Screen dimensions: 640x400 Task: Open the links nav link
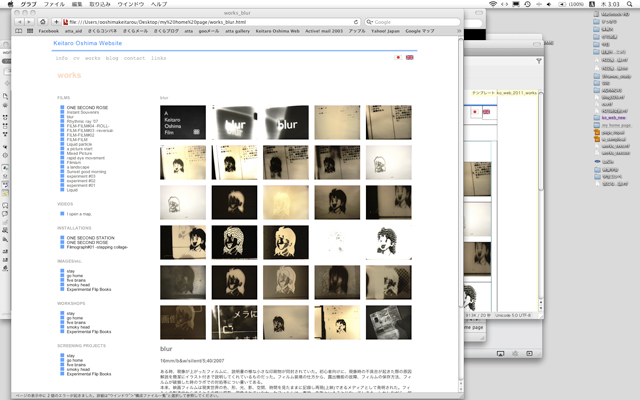158,58
